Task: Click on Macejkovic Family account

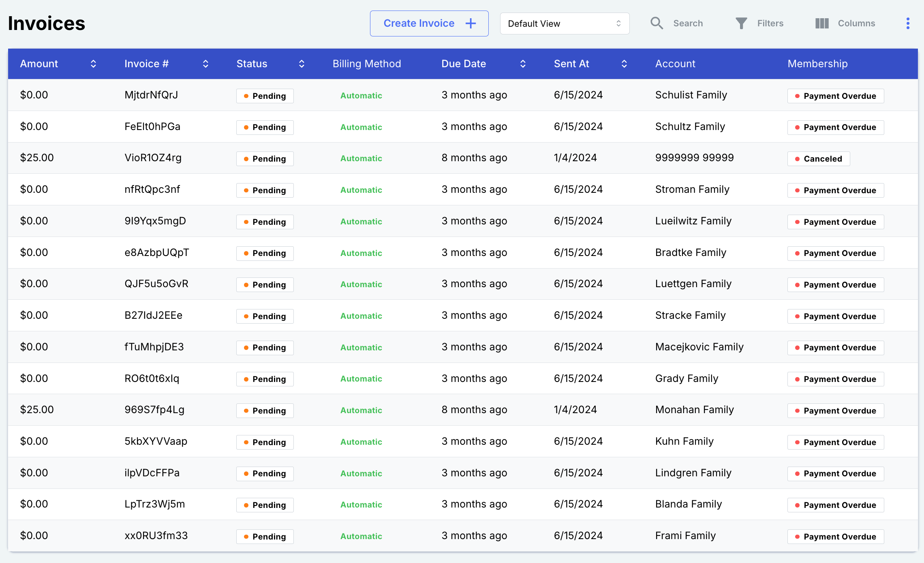Action: [x=699, y=347]
